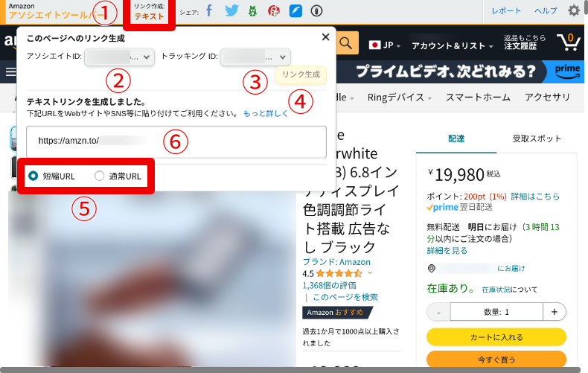
Task: Click the green Hatena share icon
Action: (x=253, y=11)
